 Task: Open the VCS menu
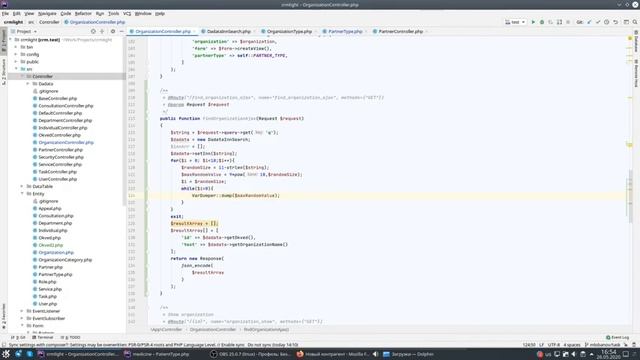pyautogui.click(x=127, y=13)
